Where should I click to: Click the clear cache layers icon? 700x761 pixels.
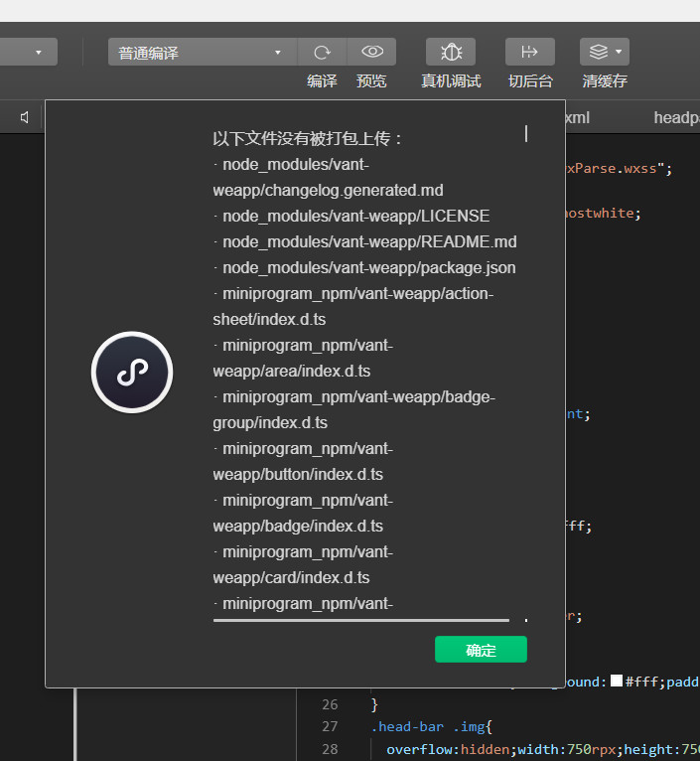(x=599, y=52)
